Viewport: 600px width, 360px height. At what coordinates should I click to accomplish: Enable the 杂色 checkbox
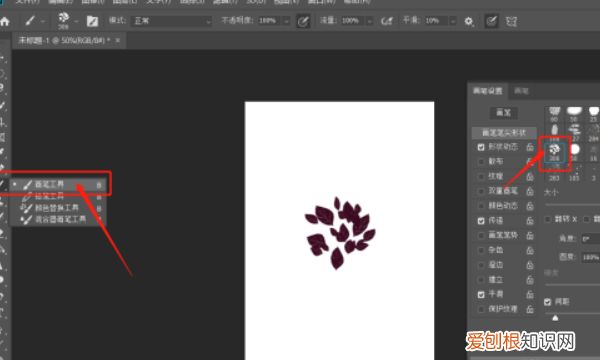click(x=481, y=250)
